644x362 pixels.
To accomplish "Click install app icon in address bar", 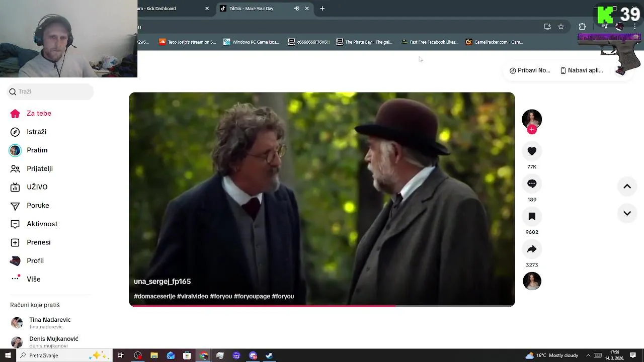I will click(x=547, y=27).
